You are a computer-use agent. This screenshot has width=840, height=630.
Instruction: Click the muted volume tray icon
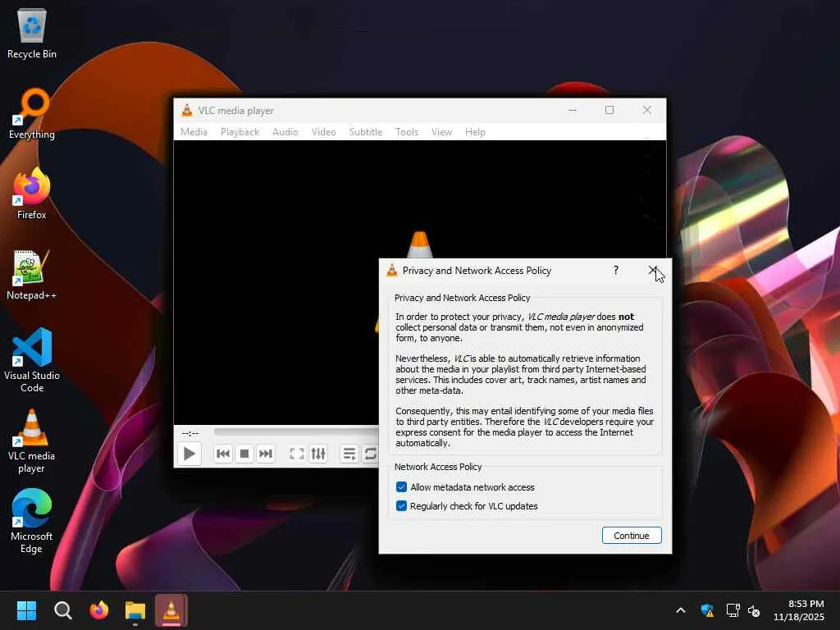[755, 610]
